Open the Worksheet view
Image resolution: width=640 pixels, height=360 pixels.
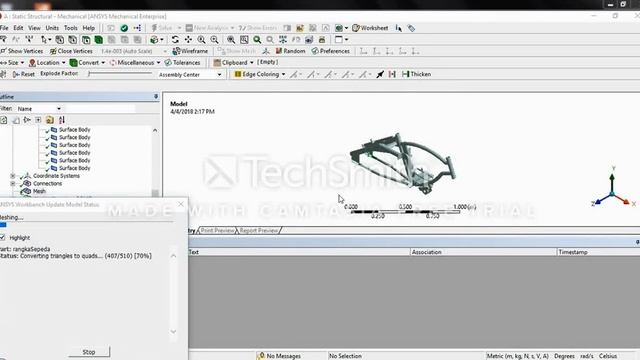[370, 28]
